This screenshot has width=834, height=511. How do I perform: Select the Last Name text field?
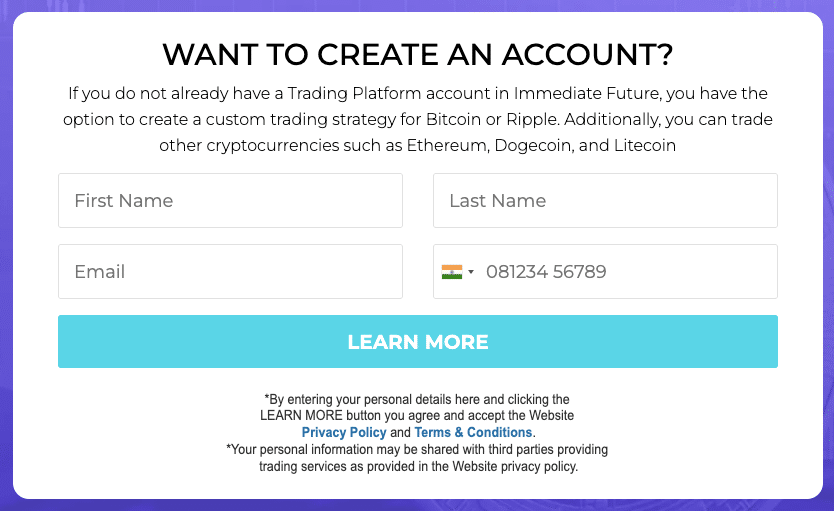coord(605,200)
